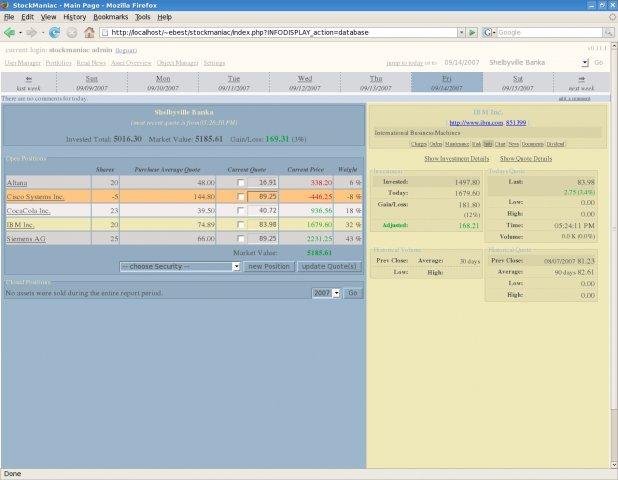Open the User Manager link

(x=23, y=63)
